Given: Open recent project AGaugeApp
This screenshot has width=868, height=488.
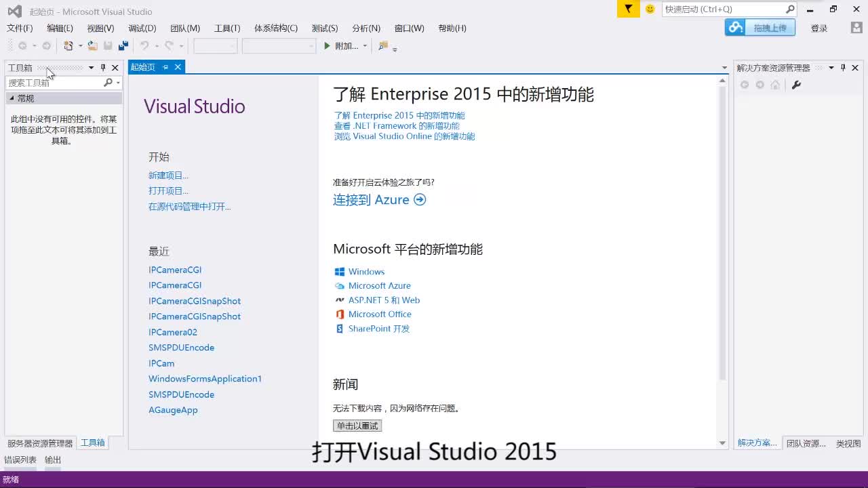Looking at the screenshot, I should (173, 410).
